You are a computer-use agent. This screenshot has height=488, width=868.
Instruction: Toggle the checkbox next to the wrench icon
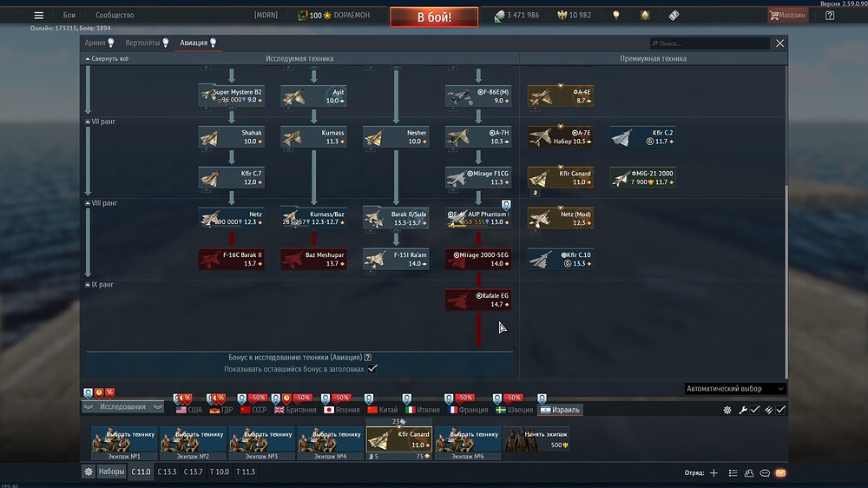click(x=755, y=410)
